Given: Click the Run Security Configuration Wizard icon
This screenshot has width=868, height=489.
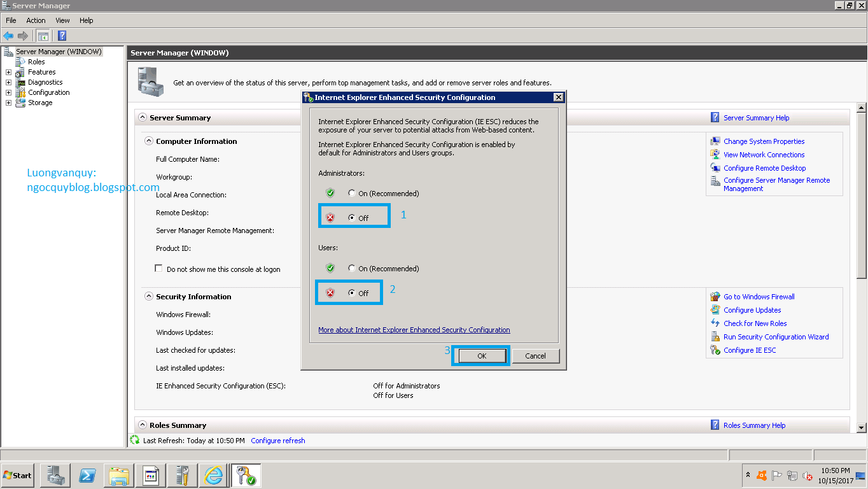Looking at the screenshot, I should (x=715, y=336).
